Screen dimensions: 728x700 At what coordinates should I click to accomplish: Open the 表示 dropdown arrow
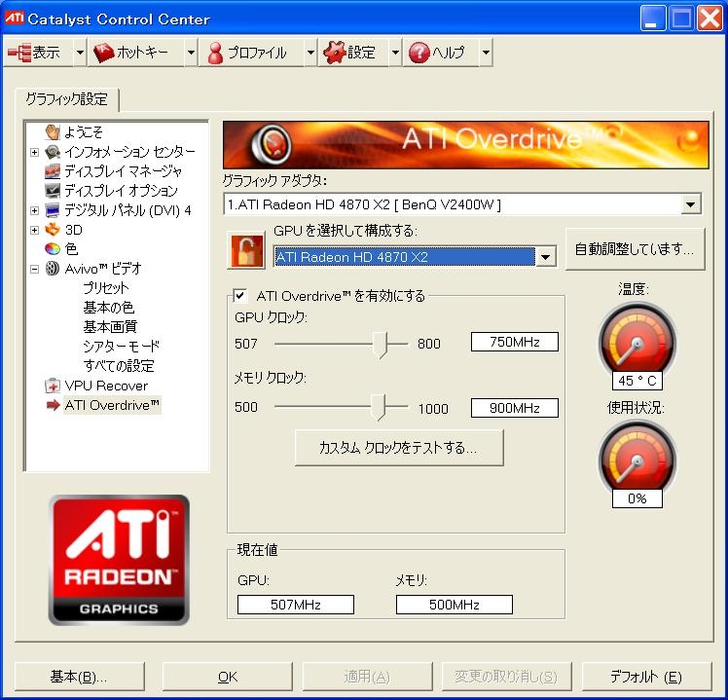80,53
